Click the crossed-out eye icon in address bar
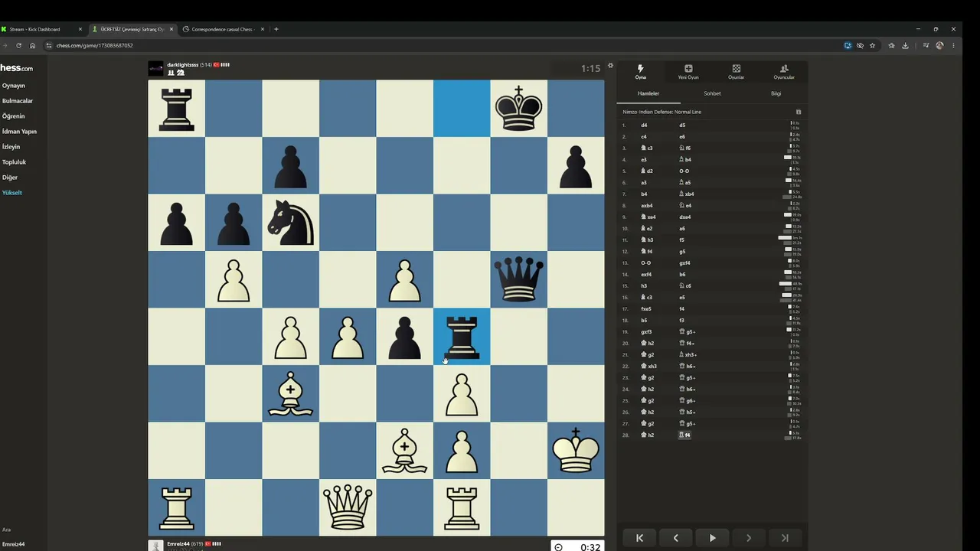This screenshot has width=980, height=551. point(860,45)
